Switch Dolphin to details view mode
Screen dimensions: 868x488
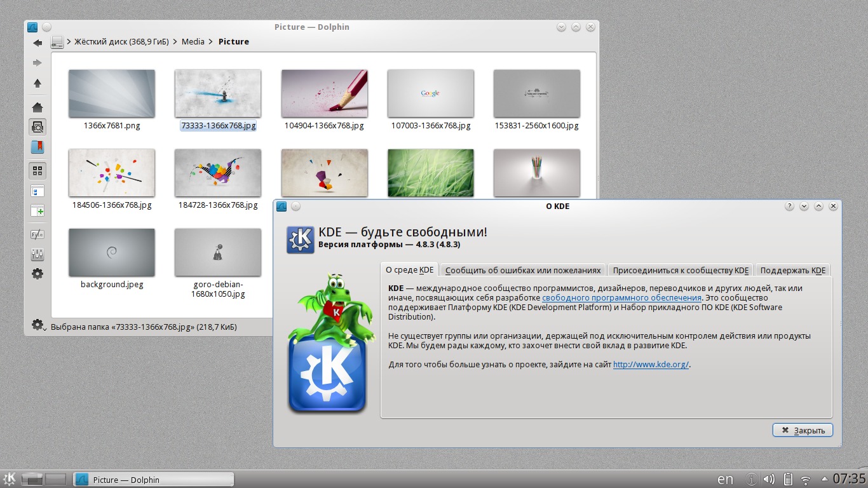click(x=37, y=191)
